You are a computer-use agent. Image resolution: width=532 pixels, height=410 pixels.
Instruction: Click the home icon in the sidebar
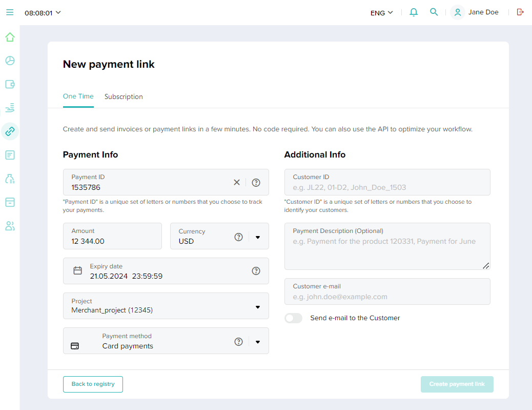click(x=10, y=37)
